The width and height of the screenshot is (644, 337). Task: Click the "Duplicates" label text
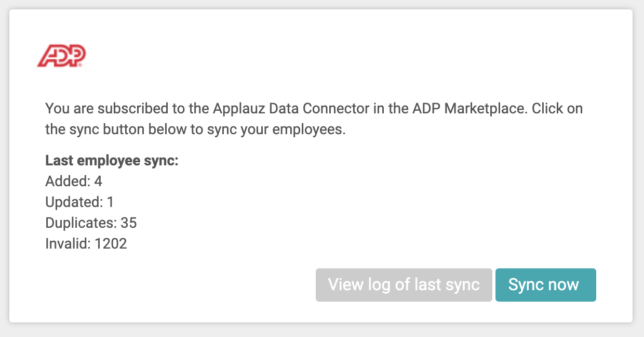click(x=80, y=223)
